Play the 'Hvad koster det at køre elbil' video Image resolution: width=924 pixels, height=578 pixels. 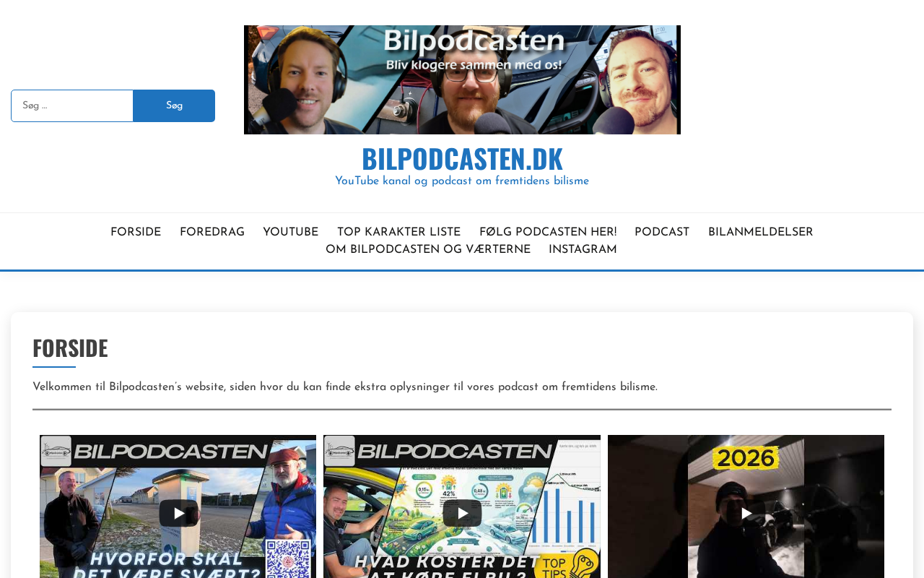click(462, 513)
